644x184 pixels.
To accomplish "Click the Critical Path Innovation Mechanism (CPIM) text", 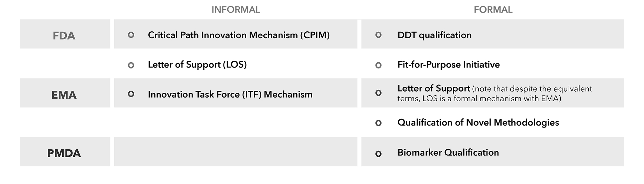I will (x=239, y=35).
